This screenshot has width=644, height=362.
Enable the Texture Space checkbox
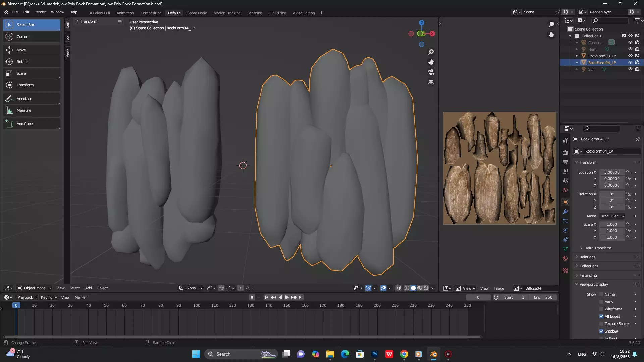601,324
